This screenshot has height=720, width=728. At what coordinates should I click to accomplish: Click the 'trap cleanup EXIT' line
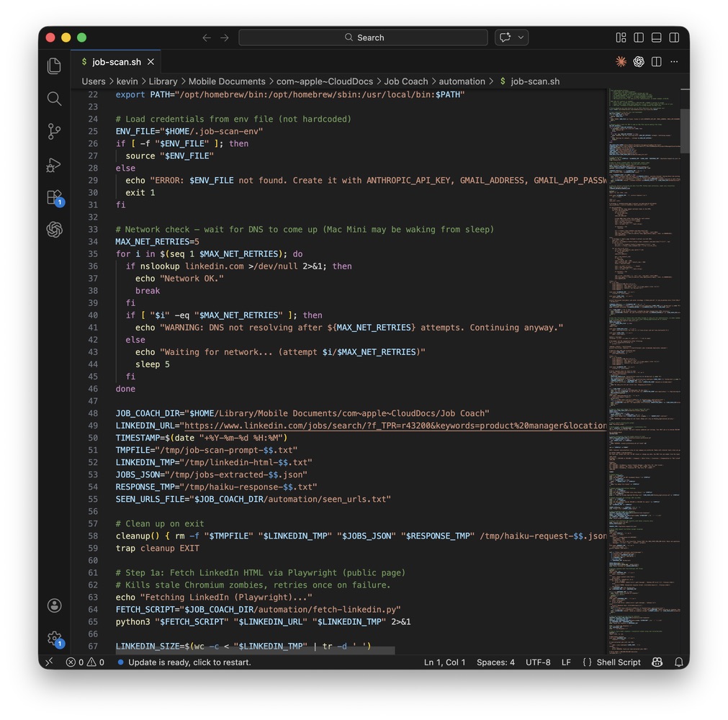(158, 548)
